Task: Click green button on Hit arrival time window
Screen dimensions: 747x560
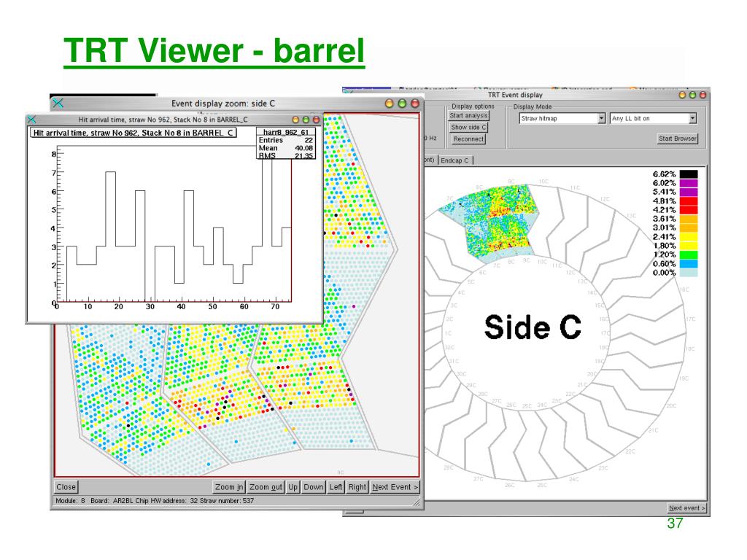Action: click(306, 120)
